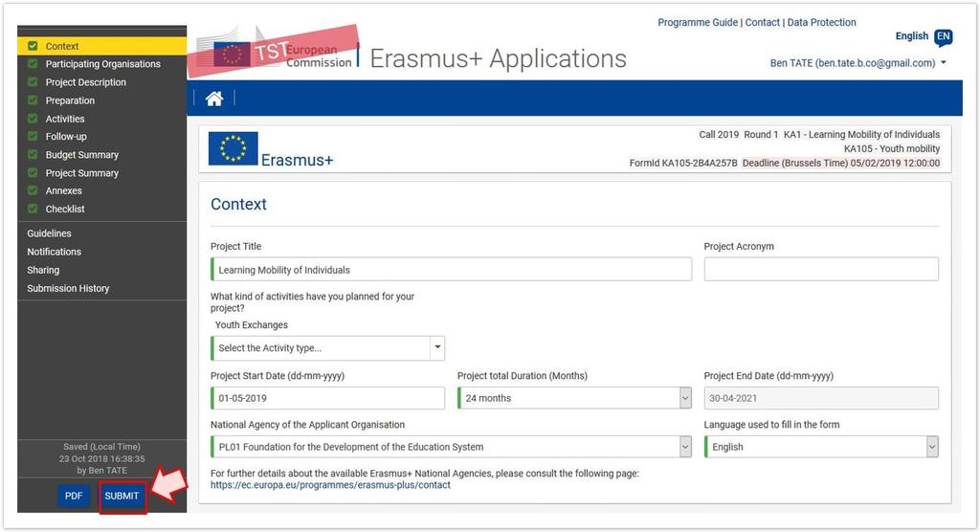Viewport: 980px width, 532px height.
Task: Open Participating Organisations section
Action: tap(101, 64)
